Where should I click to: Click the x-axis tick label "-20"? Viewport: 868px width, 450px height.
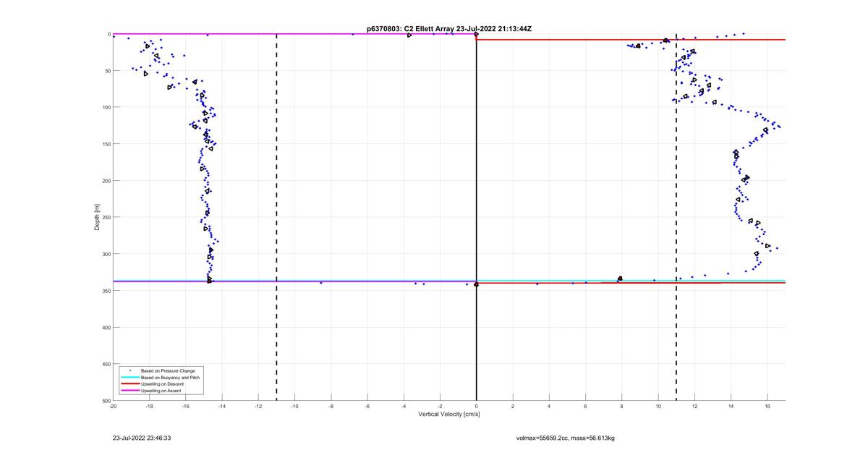pos(113,406)
